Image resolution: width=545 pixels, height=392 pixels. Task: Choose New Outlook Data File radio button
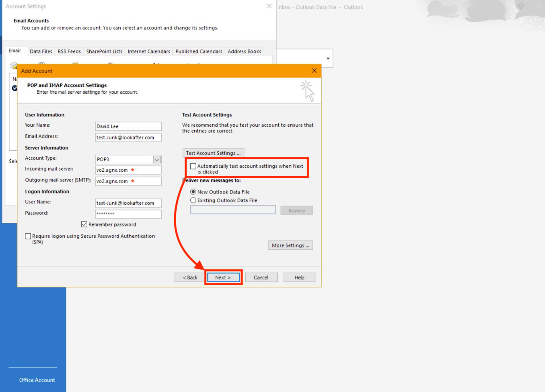(x=193, y=192)
